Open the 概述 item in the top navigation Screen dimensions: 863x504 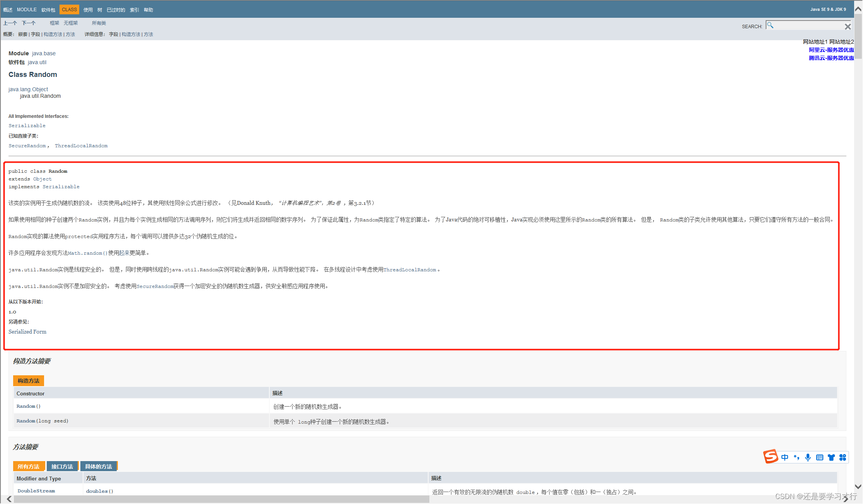(8, 10)
